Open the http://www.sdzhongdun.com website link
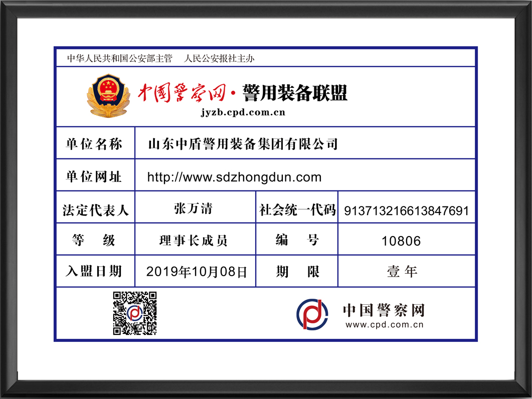This screenshot has height=399, width=532. 234,177
